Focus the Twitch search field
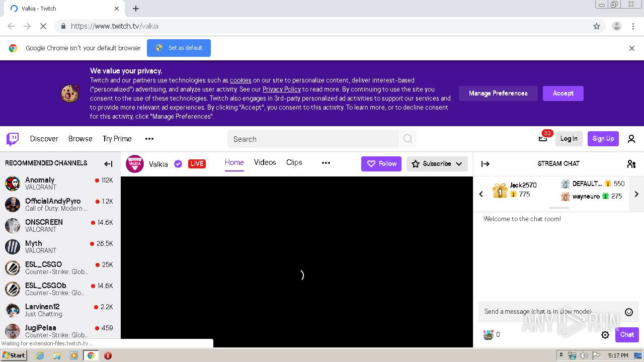This screenshot has height=362, width=644. coord(313,139)
